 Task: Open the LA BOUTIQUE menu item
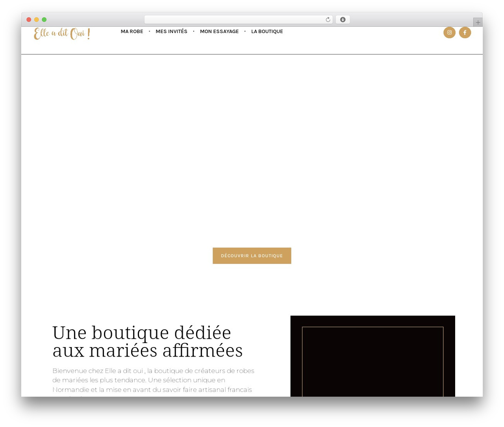[x=267, y=32]
